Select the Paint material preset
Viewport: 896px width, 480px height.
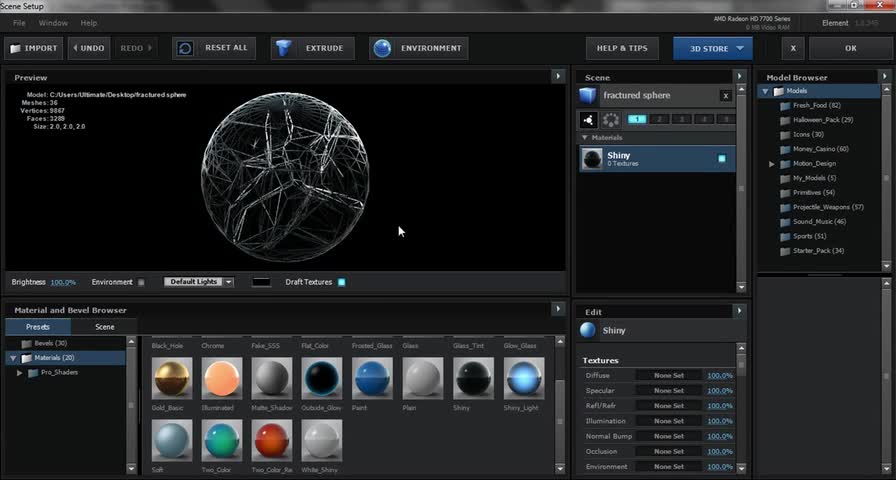click(372, 378)
